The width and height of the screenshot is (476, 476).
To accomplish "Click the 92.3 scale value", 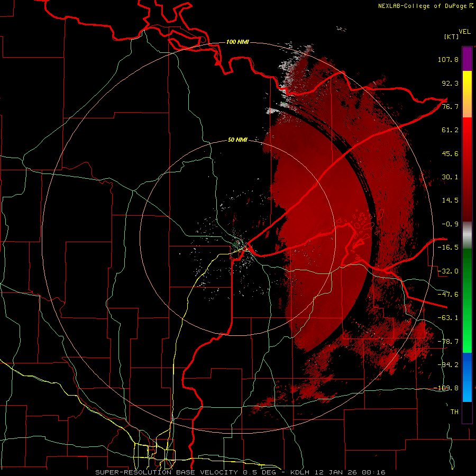I will click(x=450, y=83).
